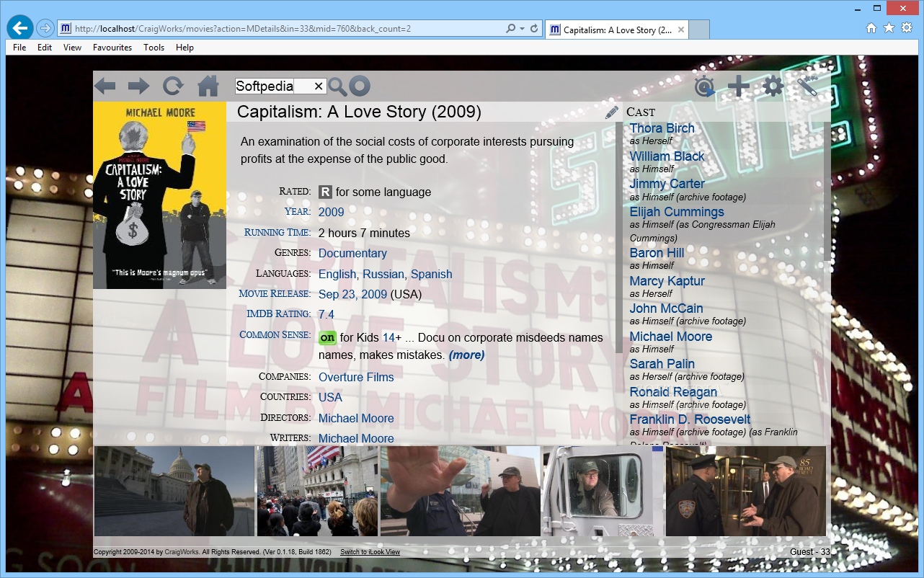The image size is (924, 578).
Task: Select the Capitalism: A Love Story browser tab
Action: click(x=617, y=30)
